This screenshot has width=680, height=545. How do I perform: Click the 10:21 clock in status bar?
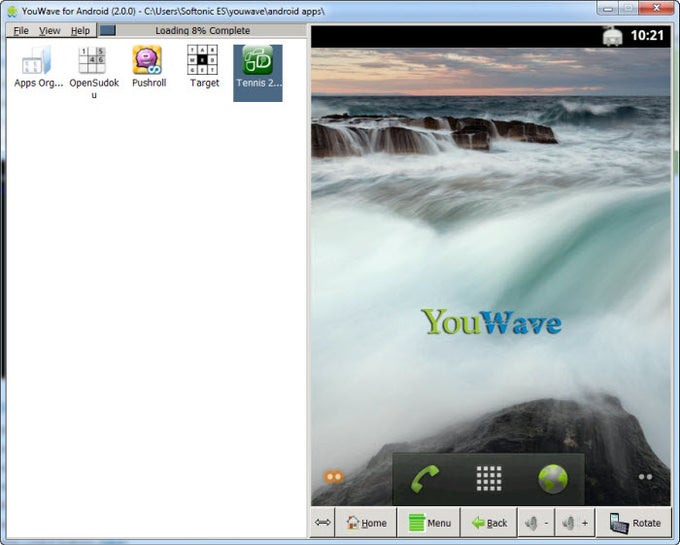pos(647,36)
